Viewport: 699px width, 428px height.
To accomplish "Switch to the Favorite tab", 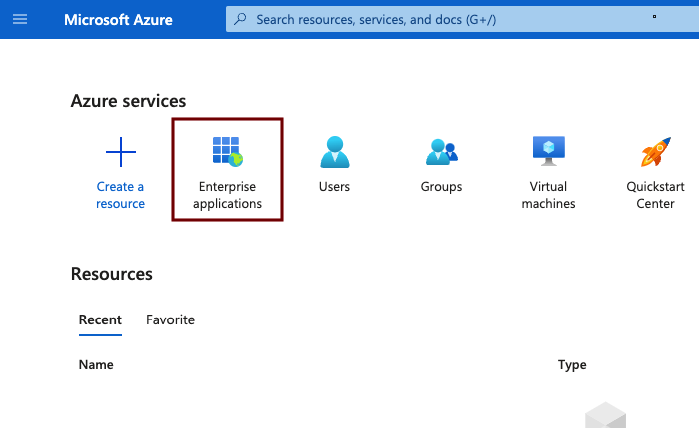I will [x=170, y=320].
